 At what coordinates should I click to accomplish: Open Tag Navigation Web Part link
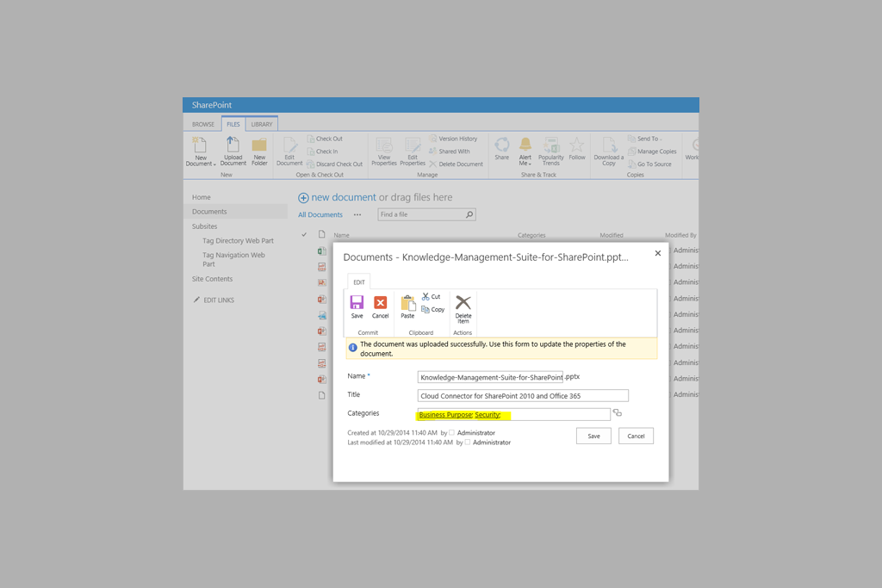point(234,259)
